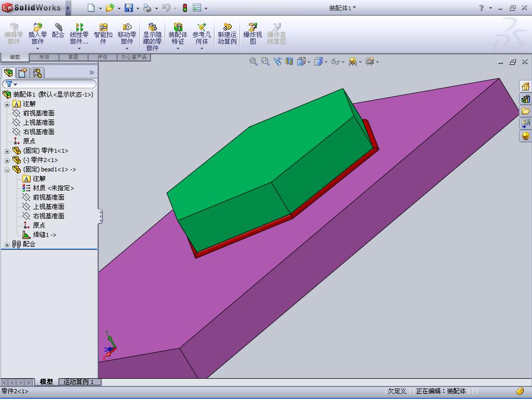Switch to ConfigurationManager tab icon

pyautogui.click(x=37, y=72)
